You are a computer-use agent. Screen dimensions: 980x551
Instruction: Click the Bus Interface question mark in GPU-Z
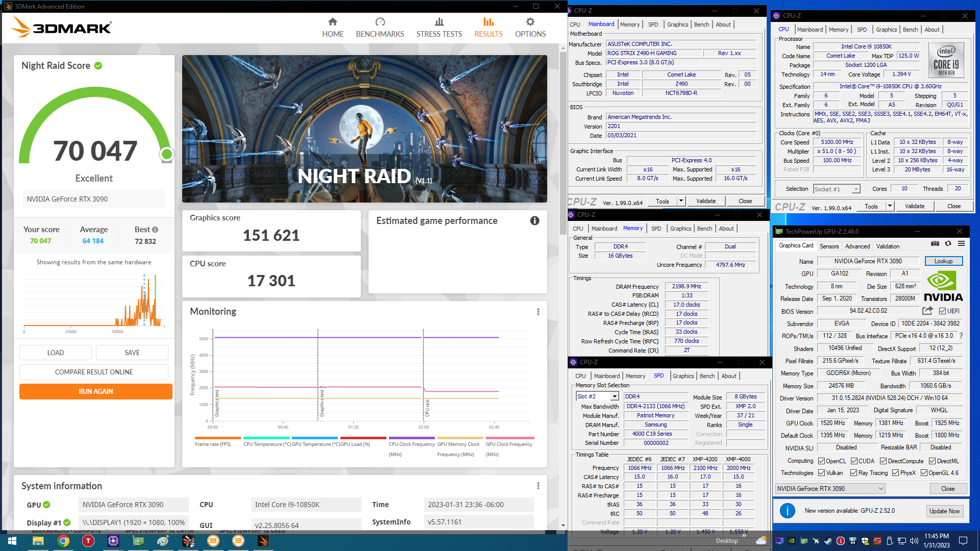click(961, 336)
